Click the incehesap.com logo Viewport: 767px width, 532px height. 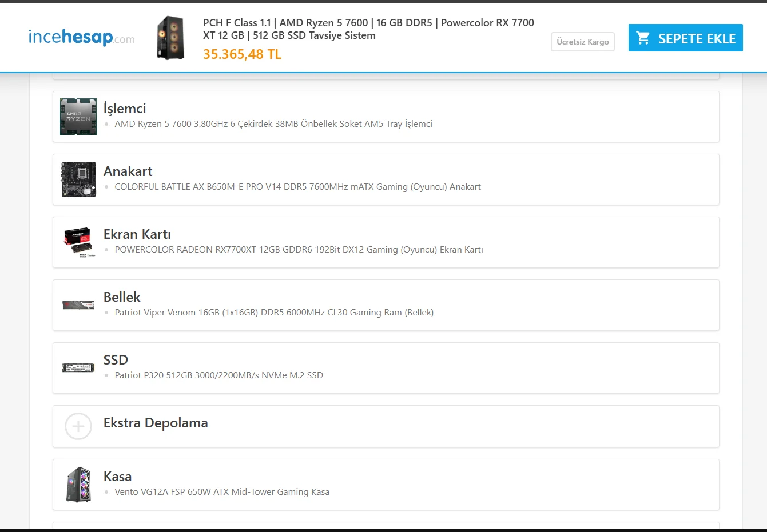click(x=82, y=38)
